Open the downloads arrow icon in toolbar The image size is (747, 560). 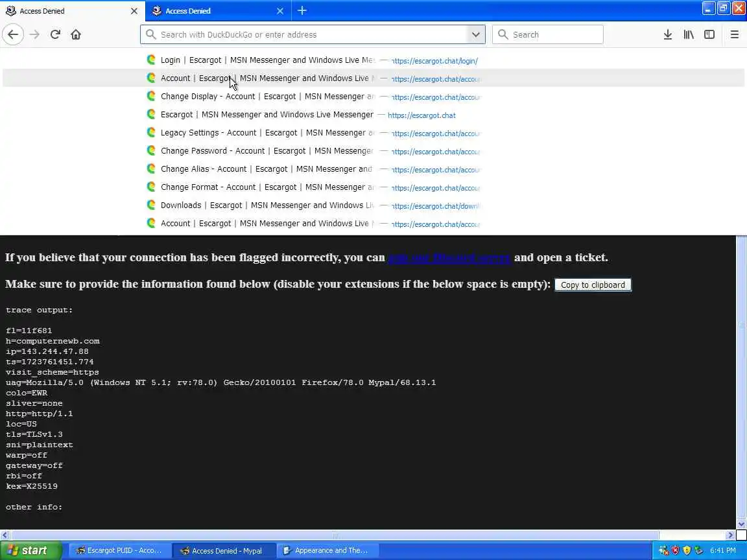click(x=668, y=34)
